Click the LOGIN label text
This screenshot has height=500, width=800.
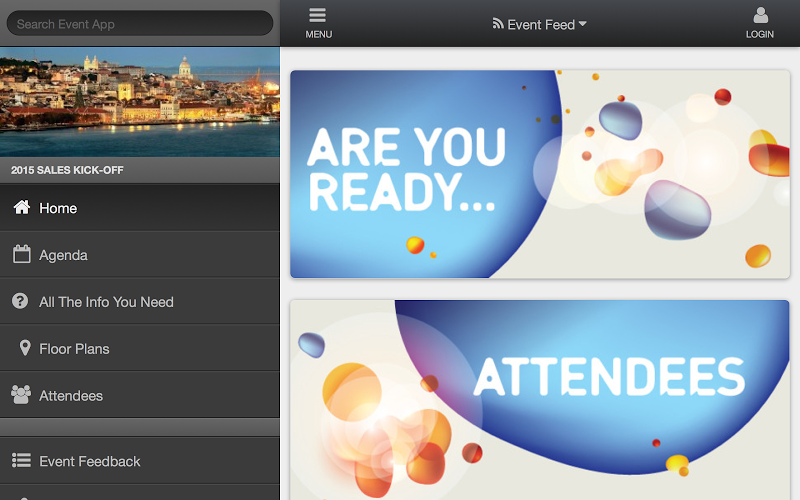click(x=760, y=34)
